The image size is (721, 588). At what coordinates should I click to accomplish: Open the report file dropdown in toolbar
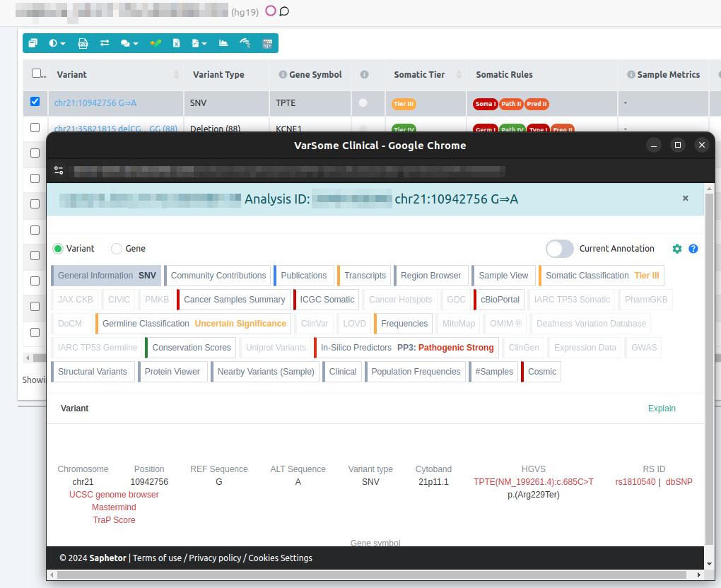pyautogui.click(x=199, y=43)
